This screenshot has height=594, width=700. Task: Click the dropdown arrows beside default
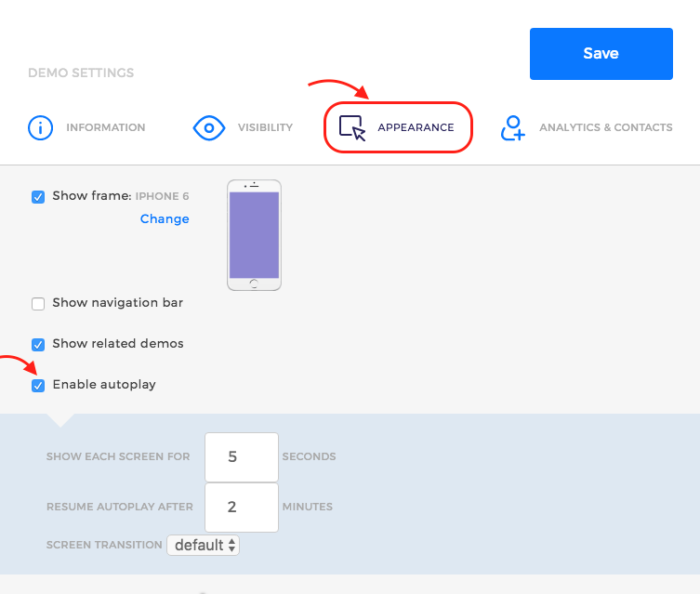[231, 545]
